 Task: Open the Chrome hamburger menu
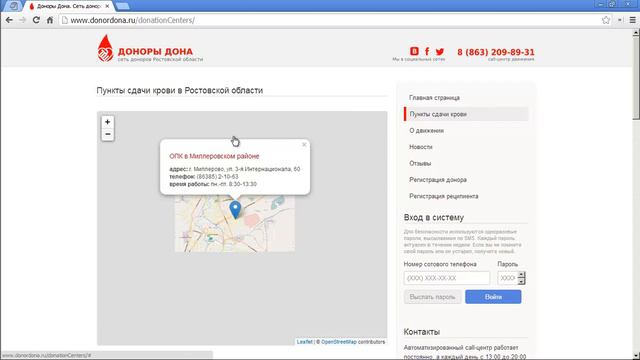633,20
